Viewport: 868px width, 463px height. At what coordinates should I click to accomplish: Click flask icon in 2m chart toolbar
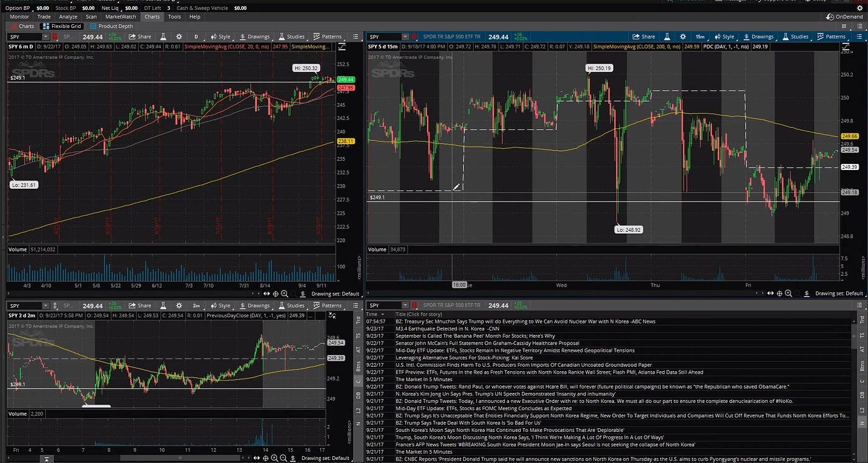click(x=164, y=305)
